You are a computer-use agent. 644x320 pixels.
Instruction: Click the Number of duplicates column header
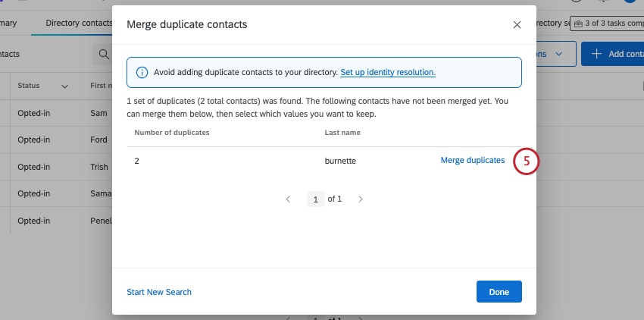[172, 133]
